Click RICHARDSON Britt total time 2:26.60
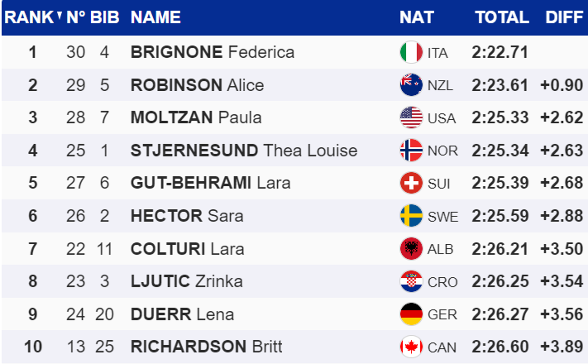 point(500,347)
